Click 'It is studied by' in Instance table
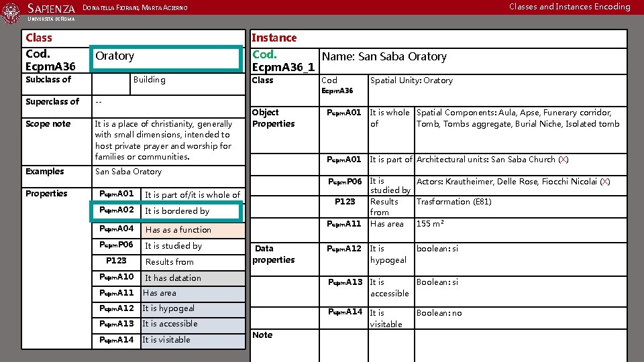 [x=390, y=186]
